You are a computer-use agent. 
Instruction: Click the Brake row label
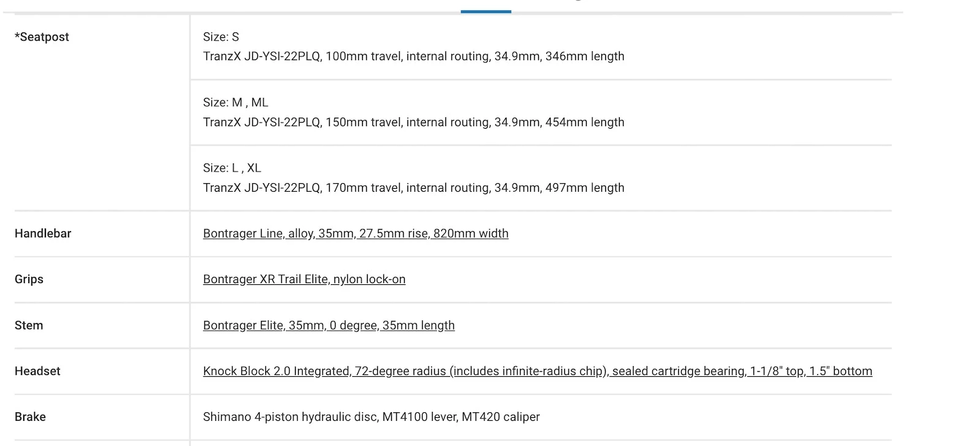coord(30,417)
